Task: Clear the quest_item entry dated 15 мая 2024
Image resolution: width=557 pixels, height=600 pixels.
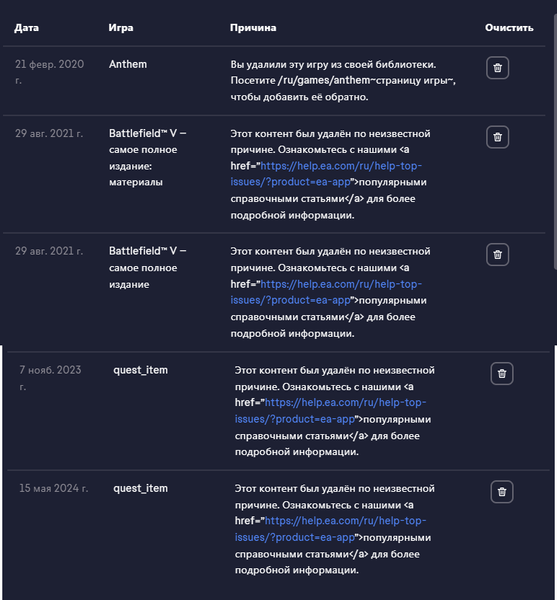Action: [x=502, y=492]
